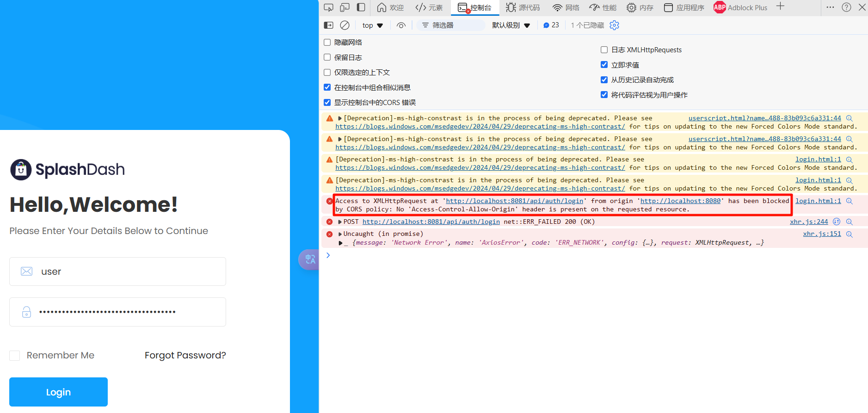868x413 pixels.
Task: Click the Forgot Password? link
Action: click(x=185, y=355)
